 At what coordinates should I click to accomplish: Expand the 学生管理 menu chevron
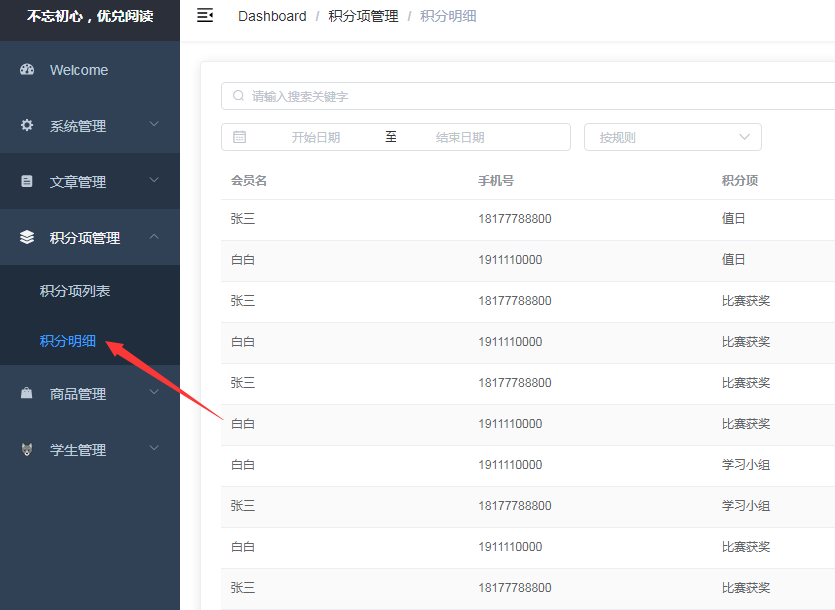point(154,448)
